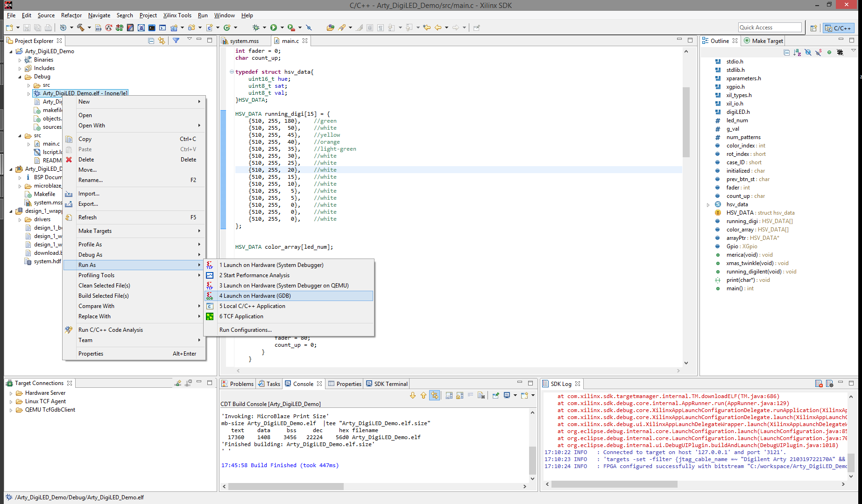
Task: Click the SDK Log horizontal scrollbar thumb
Action: pos(614,484)
